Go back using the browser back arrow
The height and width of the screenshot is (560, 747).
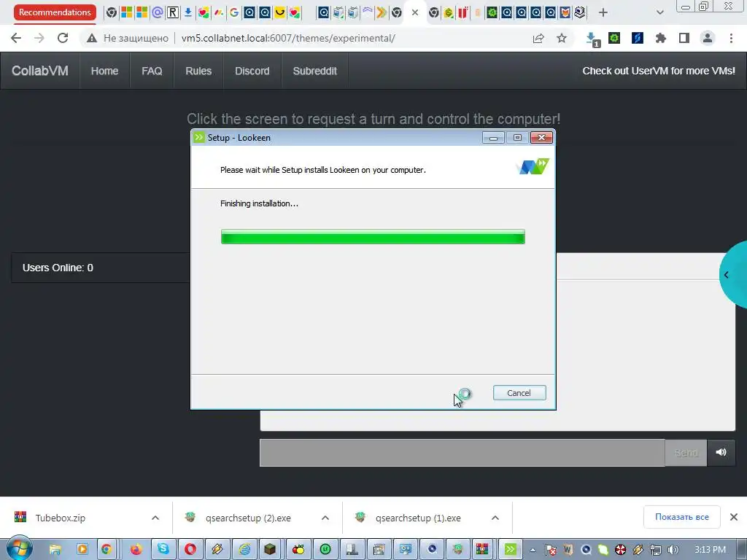pos(16,38)
